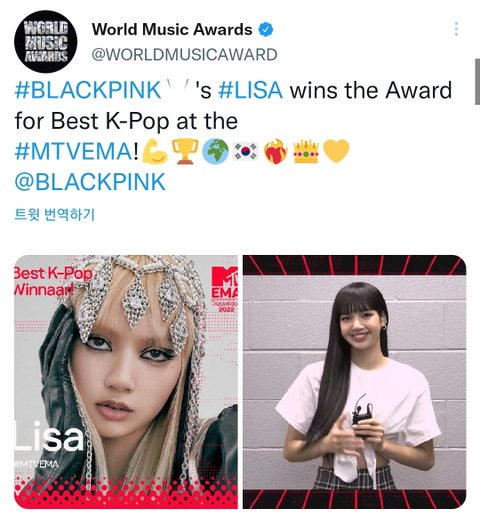Click the crown emoji

pos(306,152)
